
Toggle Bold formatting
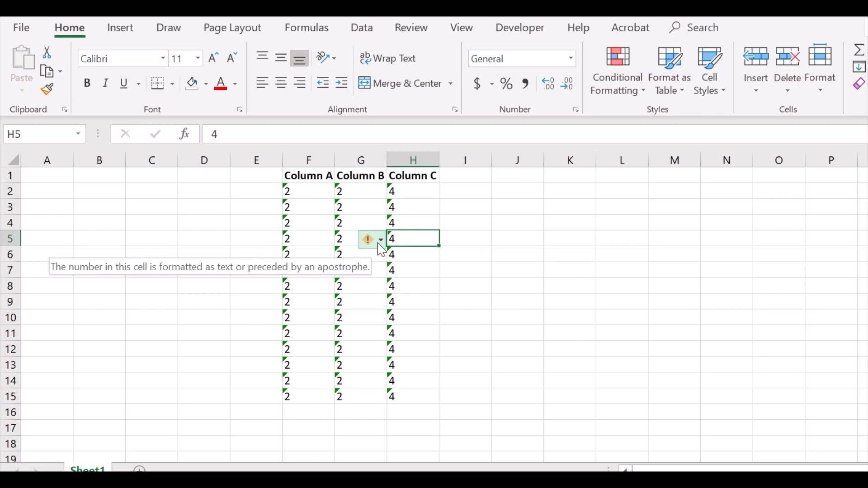(x=87, y=84)
